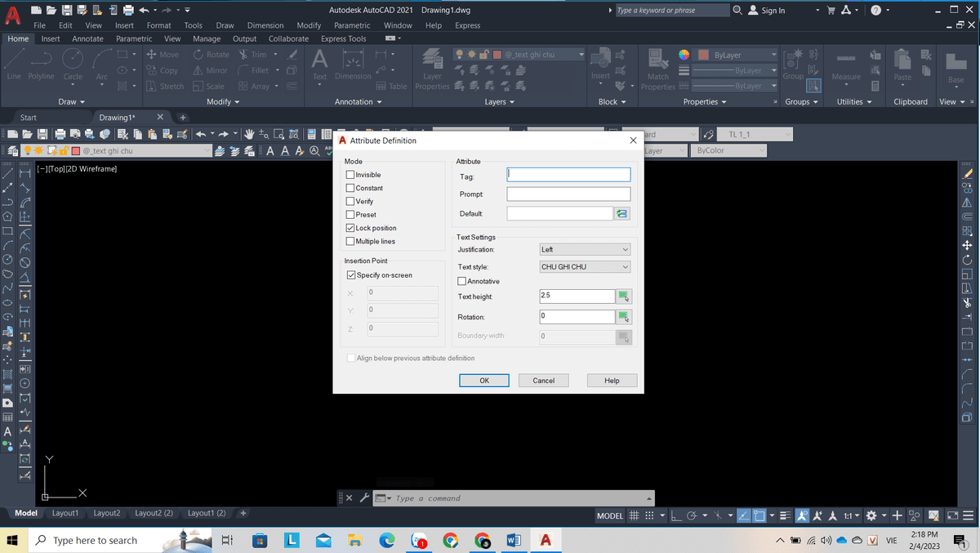Toggle MODEL space status button

coord(611,515)
